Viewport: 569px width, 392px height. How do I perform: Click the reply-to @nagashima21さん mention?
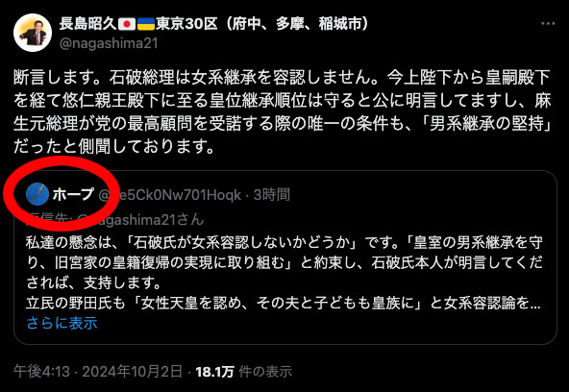140,219
